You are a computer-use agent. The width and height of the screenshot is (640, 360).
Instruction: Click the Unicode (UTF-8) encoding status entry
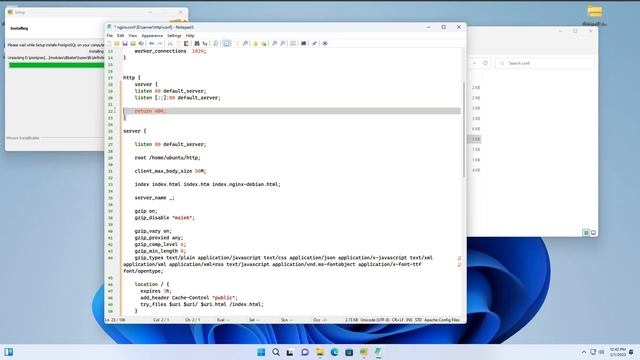pyautogui.click(x=375, y=320)
